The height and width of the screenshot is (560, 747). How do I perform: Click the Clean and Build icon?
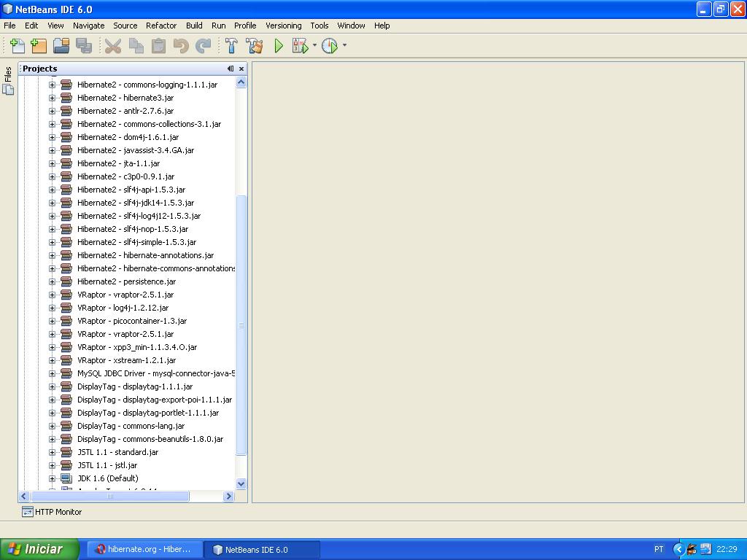pyautogui.click(x=255, y=46)
